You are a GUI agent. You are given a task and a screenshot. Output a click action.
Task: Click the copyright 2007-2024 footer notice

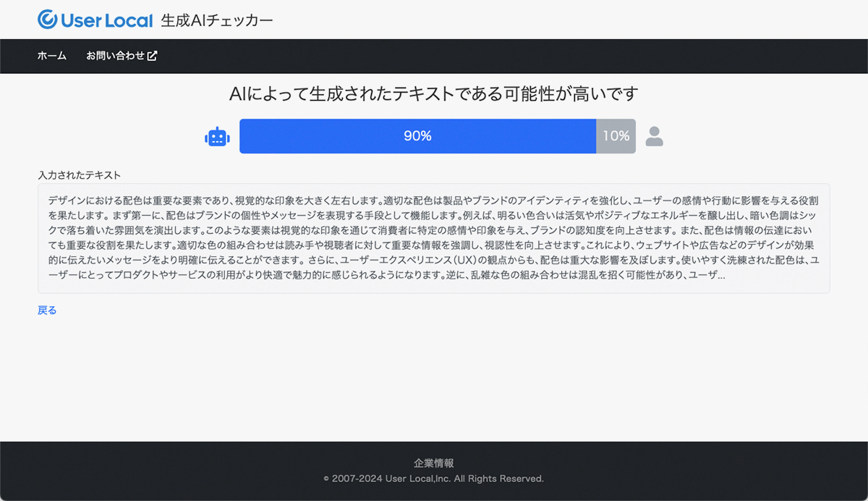coord(434,479)
